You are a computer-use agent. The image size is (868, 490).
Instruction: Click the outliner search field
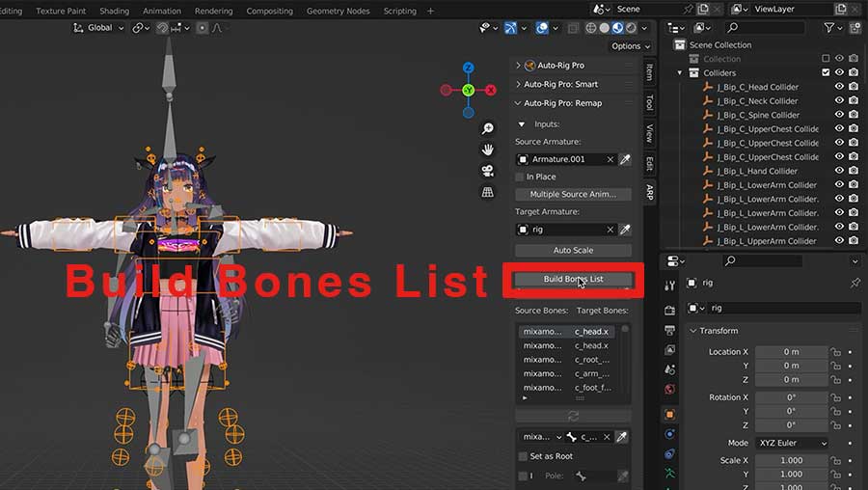point(765,28)
